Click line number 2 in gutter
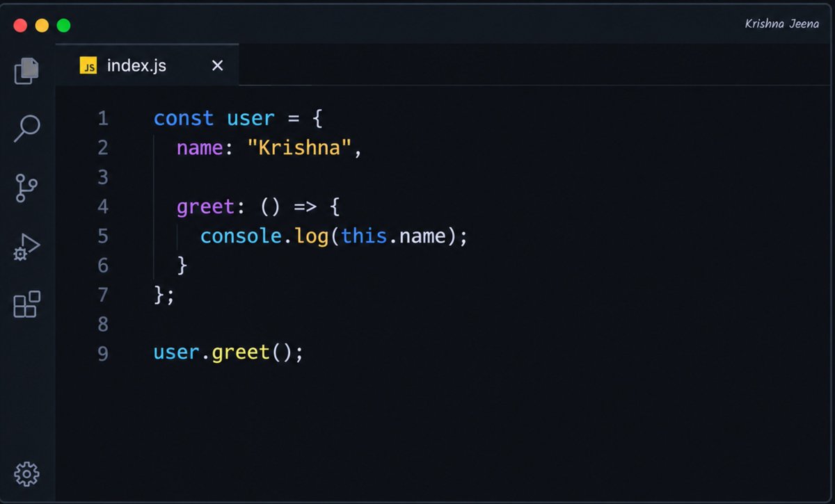 pyautogui.click(x=103, y=148)
